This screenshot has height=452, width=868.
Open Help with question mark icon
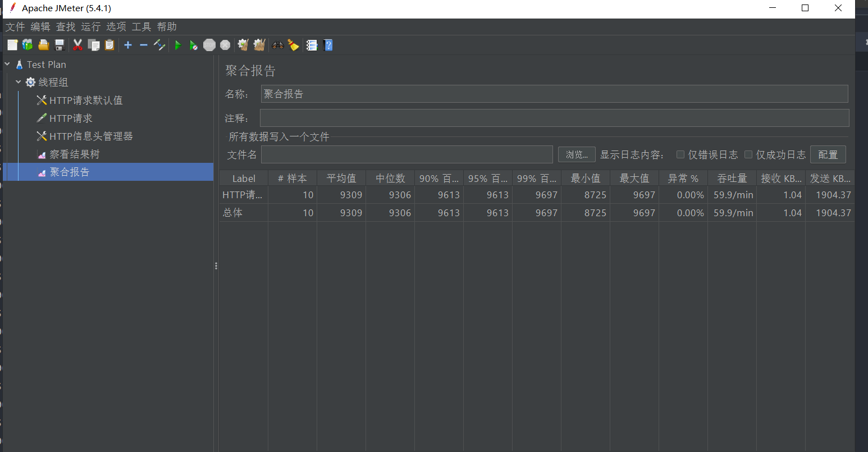pos(328,45)
